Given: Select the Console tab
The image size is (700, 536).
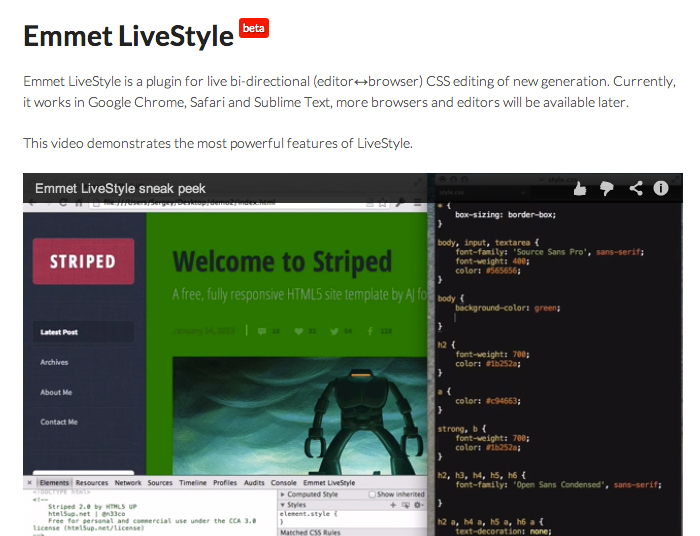Looking at the screenshot, I should click(x=284, y=483).
